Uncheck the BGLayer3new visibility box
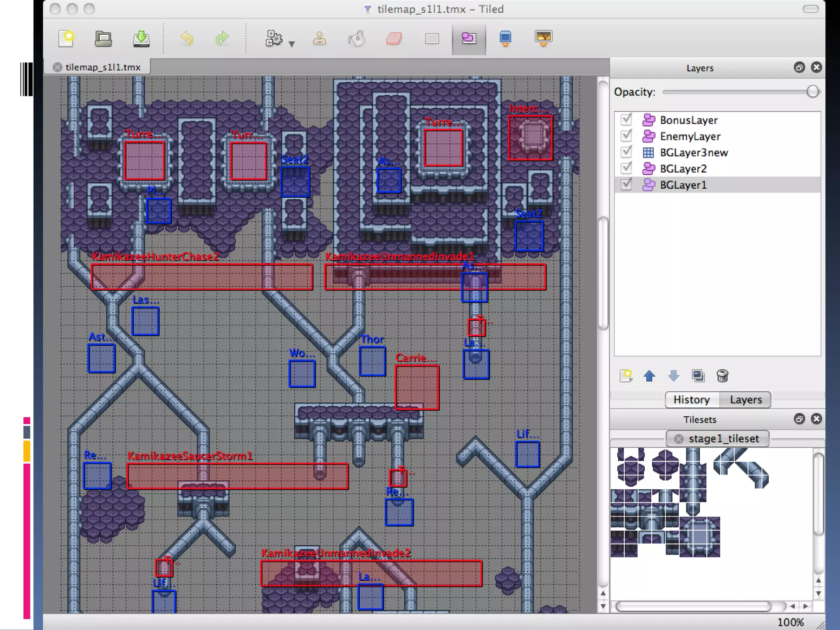This screenshot has width=840, height=630. 626,152
